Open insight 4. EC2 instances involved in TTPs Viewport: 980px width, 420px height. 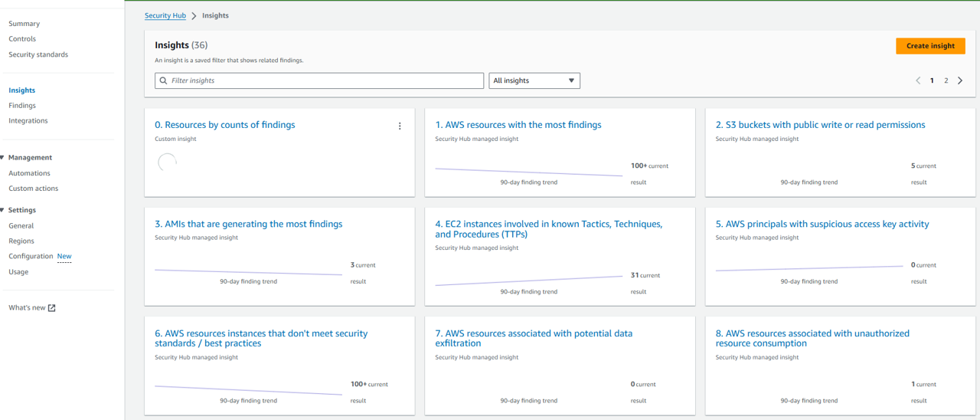(x=549, y=229)
